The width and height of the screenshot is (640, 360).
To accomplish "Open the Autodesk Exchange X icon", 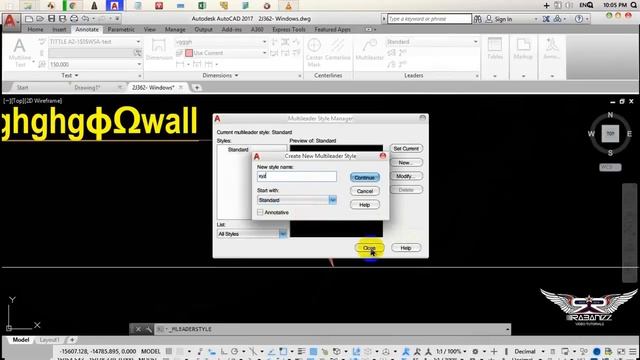I will pyautogui.click(x=546, y=19).
